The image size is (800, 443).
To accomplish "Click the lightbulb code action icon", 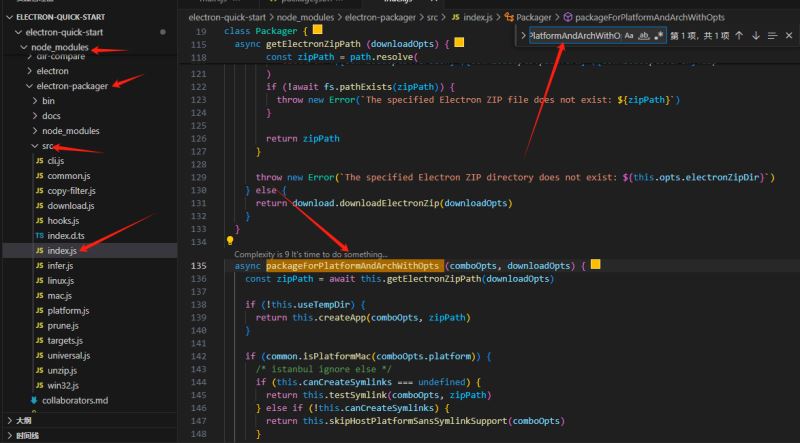I will [x=230, y=240].
